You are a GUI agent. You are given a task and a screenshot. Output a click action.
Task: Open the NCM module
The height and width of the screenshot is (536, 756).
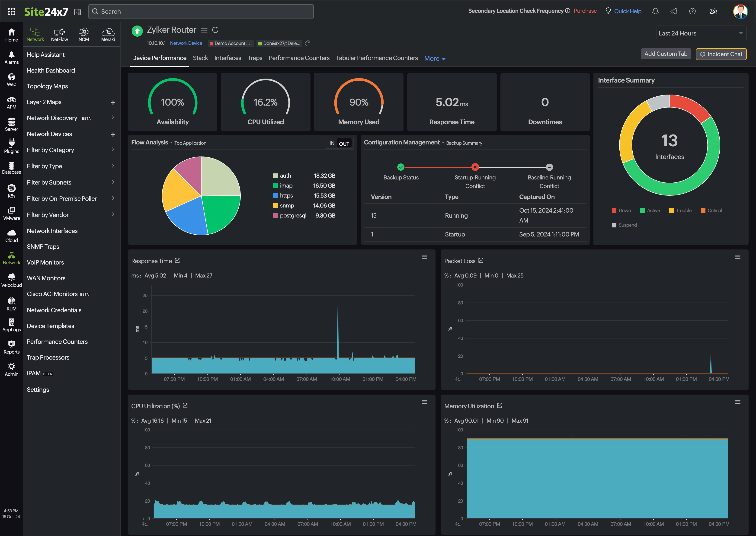[x=83, y=34]
